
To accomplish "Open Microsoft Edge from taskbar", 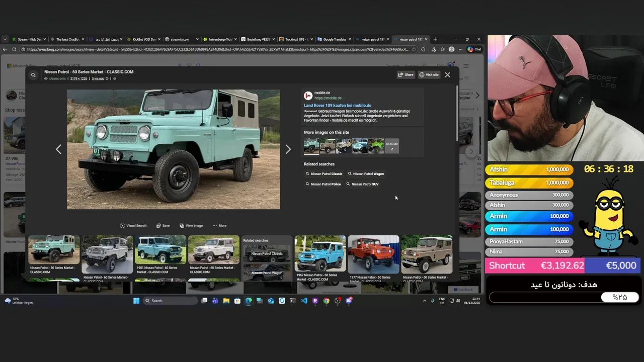I will 249,301.
